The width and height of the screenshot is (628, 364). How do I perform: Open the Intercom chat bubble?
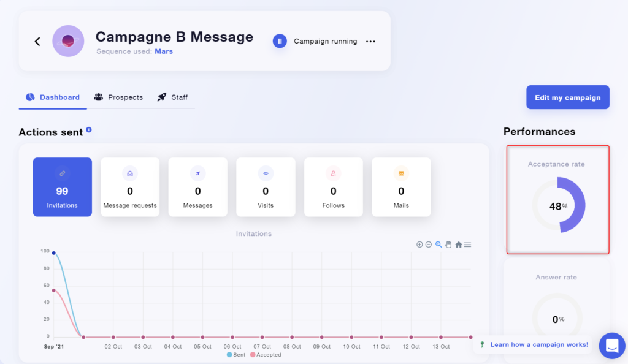612,346
